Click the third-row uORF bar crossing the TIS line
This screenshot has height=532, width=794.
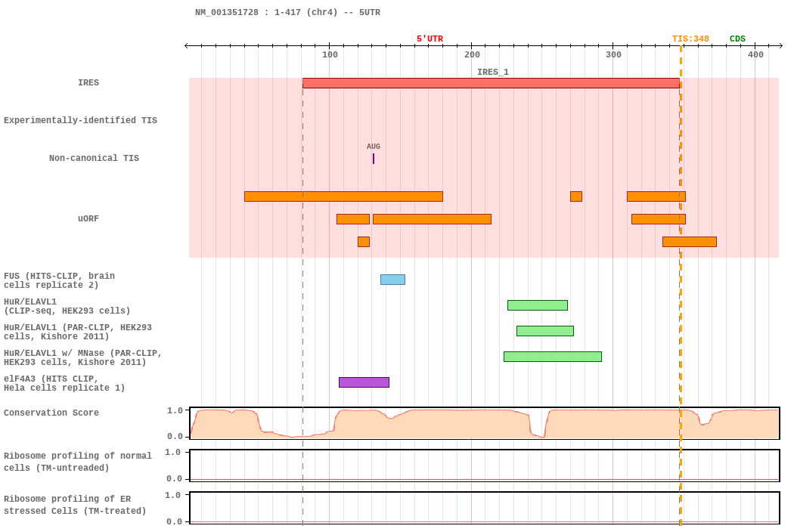pos(689,242)
